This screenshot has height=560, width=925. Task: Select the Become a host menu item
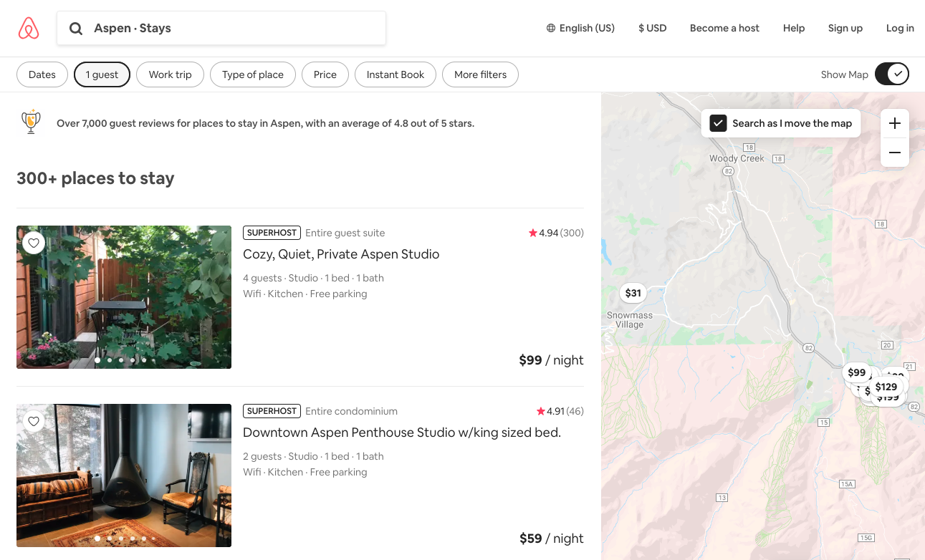coord(724,28)
